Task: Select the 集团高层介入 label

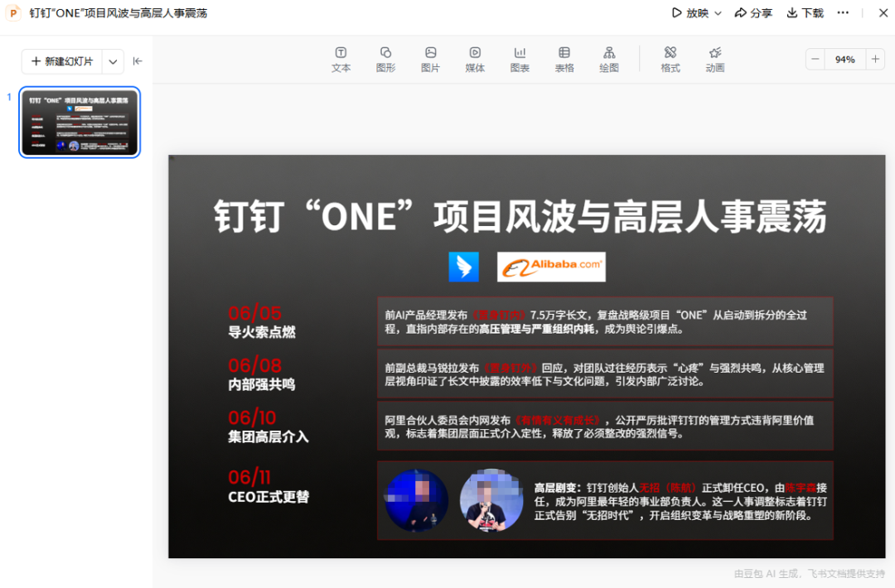Action: pos(268,437)
